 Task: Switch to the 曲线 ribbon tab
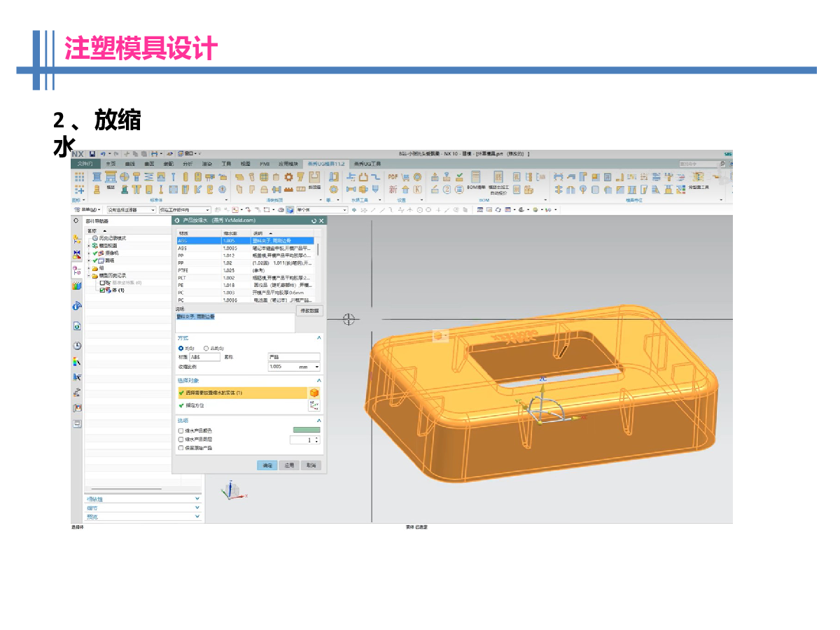click(x=130, y=164)
